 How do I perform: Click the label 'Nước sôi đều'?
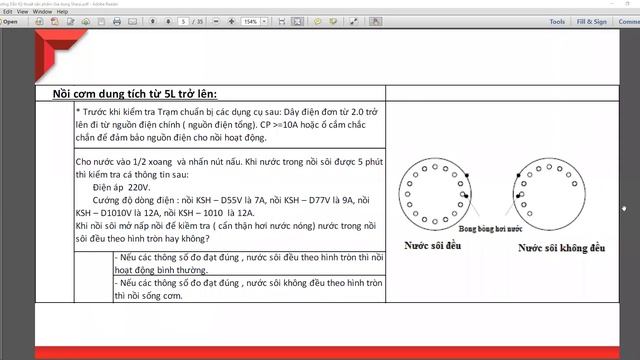[433, 246]
